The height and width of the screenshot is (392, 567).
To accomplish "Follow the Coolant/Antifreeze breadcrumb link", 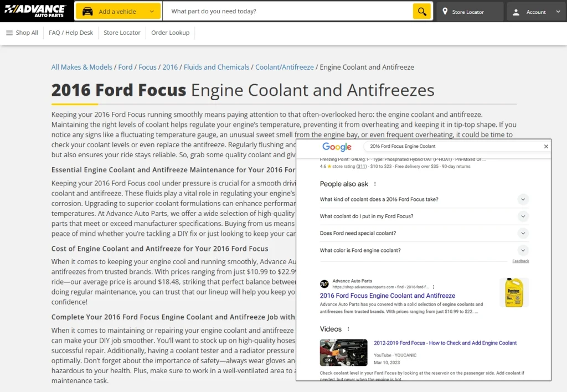I will [x=285, y=67].
